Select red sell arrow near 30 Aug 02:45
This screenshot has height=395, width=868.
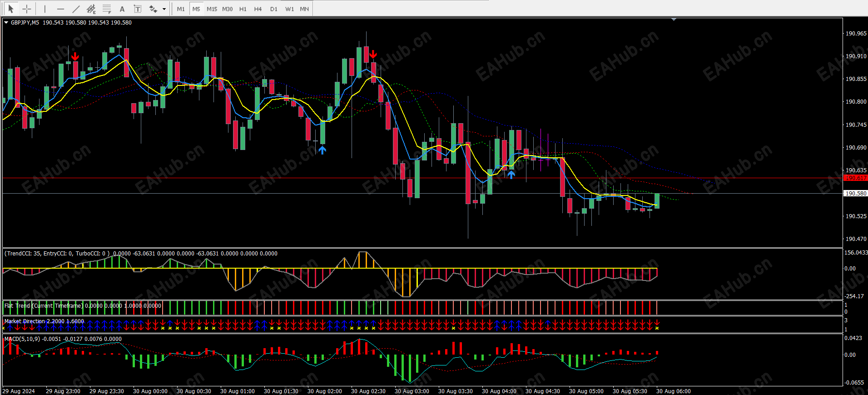click(x=373, y=55)
